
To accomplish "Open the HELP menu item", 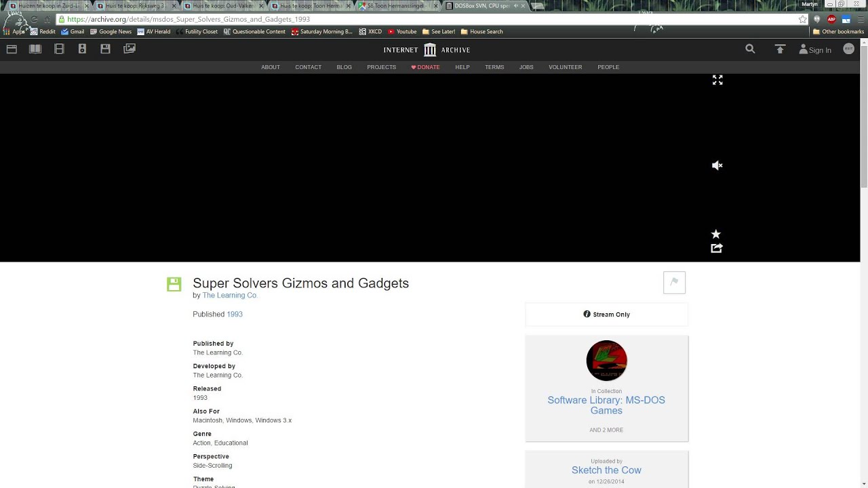I will tap(462, 67).
